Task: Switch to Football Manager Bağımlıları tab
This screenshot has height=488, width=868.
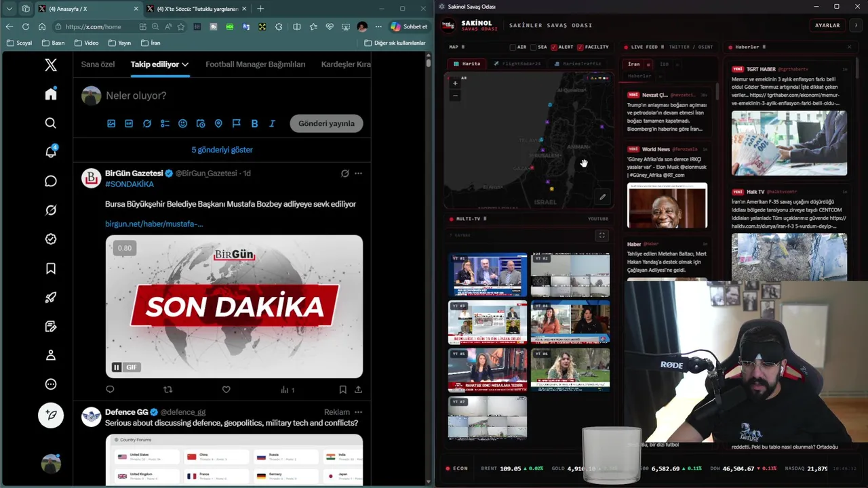Action: 256,64
